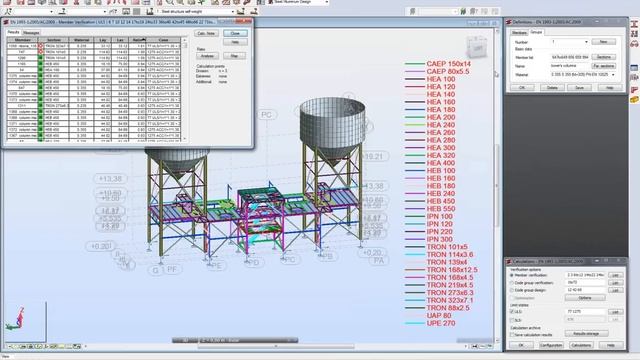Image resolution: width=640 pixels, height=360 pixels.
Task: Click List button beside Member verification
Action: click(x=616, y=276)
